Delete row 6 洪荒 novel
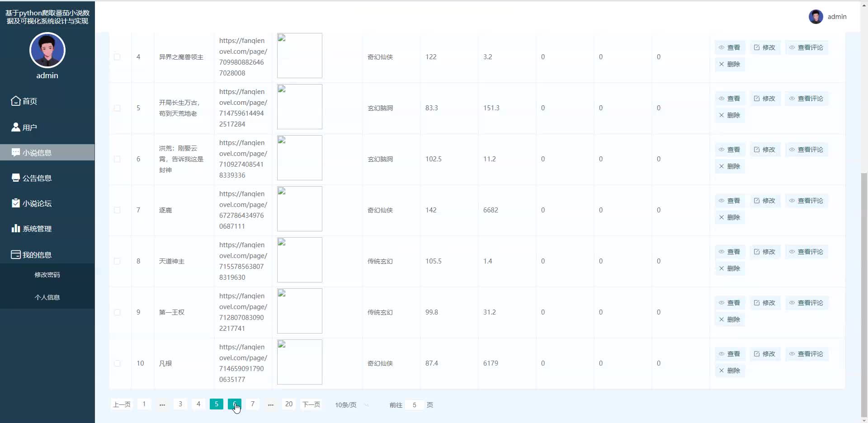Viewport: 868px width, 423px height. pyautogui.click(x=730, y=166)
